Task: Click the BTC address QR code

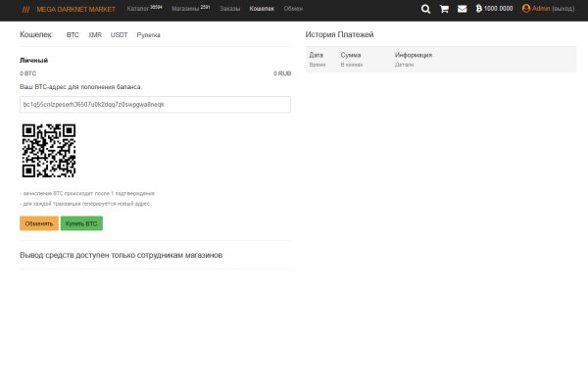Action: pyautogui.click(x=48, y=150)
